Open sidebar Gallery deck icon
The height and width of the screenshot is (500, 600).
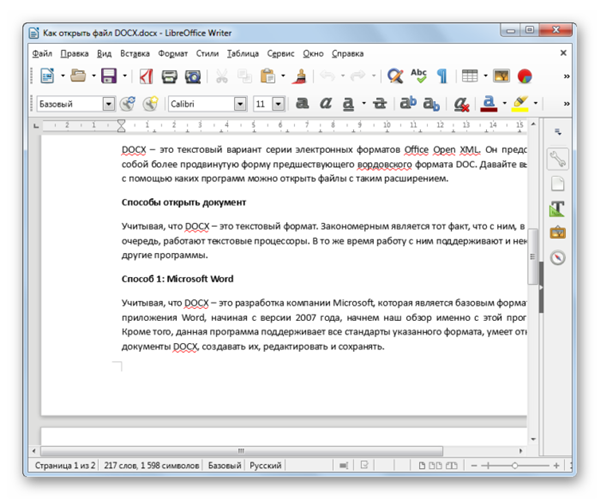[558, 233]
